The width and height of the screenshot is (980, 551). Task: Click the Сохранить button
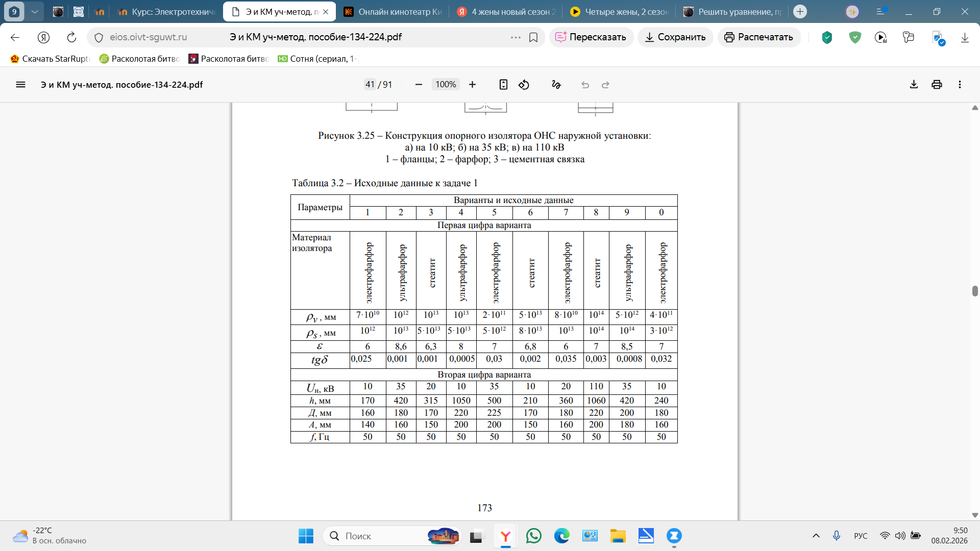[675, 37]
